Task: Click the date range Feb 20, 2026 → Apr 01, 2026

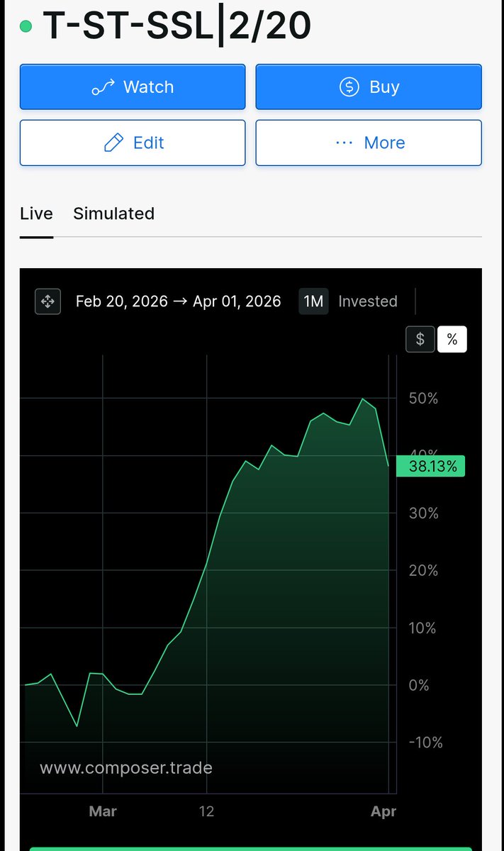Action: (179, 301)
